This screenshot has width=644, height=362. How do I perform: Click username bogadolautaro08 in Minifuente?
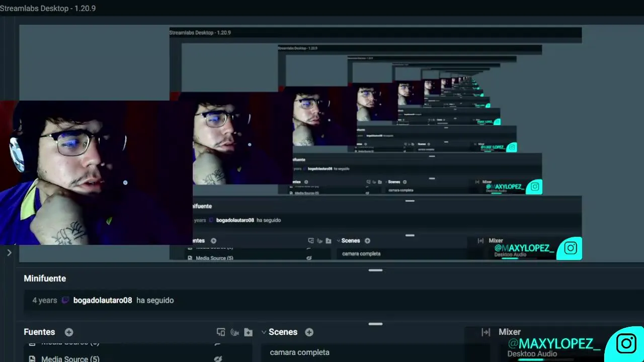(103, 300)
